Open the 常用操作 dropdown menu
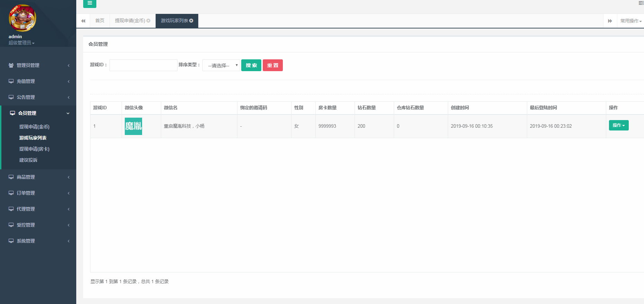Screen dimensions: 644x304 630,21
